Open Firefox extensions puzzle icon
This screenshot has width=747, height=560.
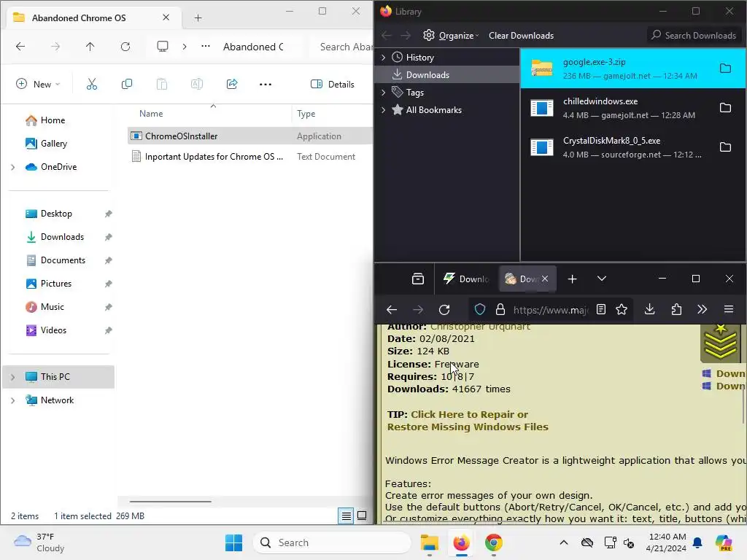click(x=676, y=310)
